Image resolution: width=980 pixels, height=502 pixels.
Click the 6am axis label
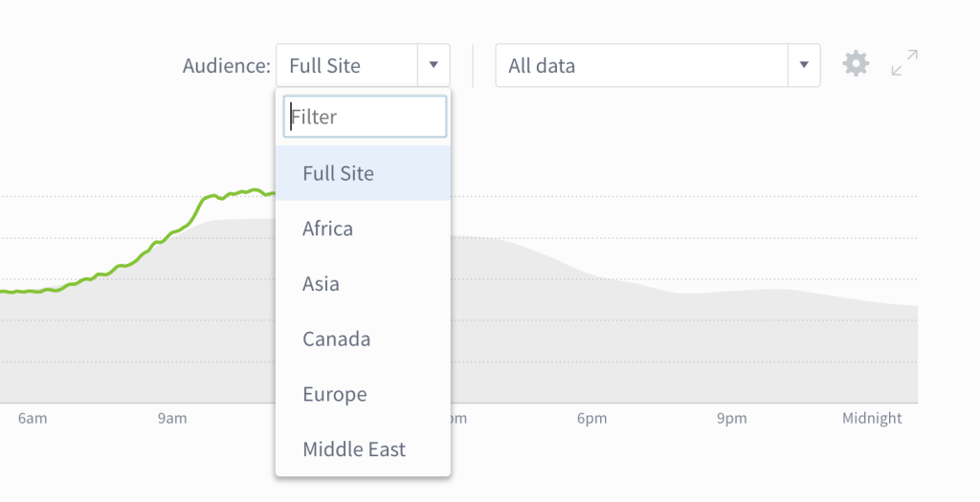tap(33, 419)
